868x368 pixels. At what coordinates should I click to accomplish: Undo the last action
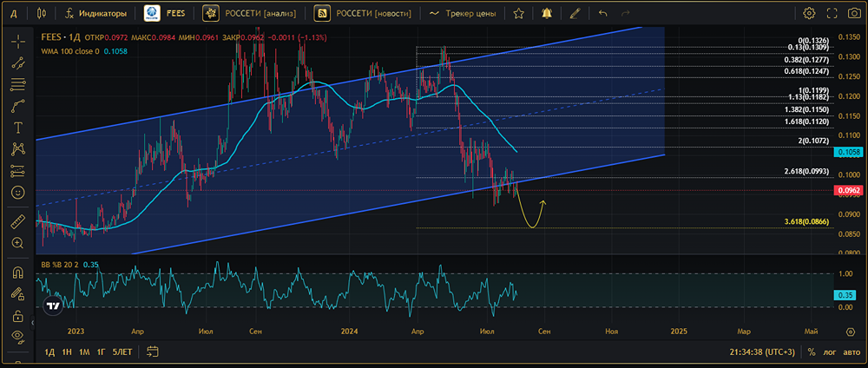click(603, 13)
